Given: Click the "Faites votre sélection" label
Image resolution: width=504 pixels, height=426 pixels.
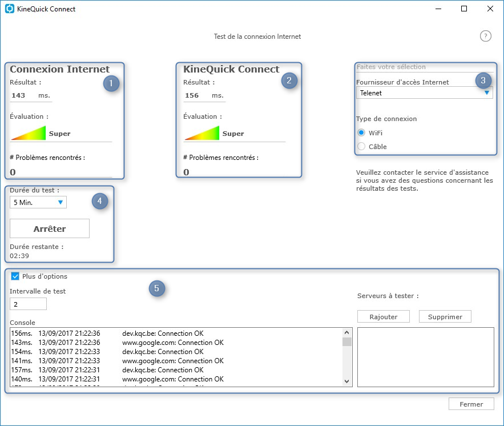Looking at the screenshot, I should [391, 67].
